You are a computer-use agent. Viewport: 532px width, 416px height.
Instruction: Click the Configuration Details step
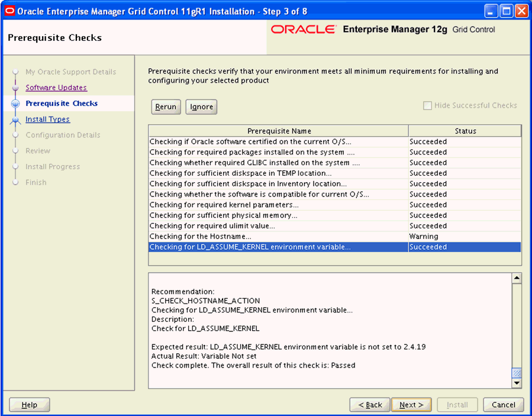pos(63,135)
